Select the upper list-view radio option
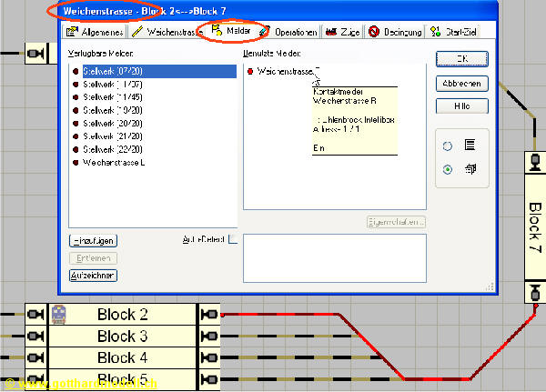This screenshot has width=546, height=392. pos(447,146)
